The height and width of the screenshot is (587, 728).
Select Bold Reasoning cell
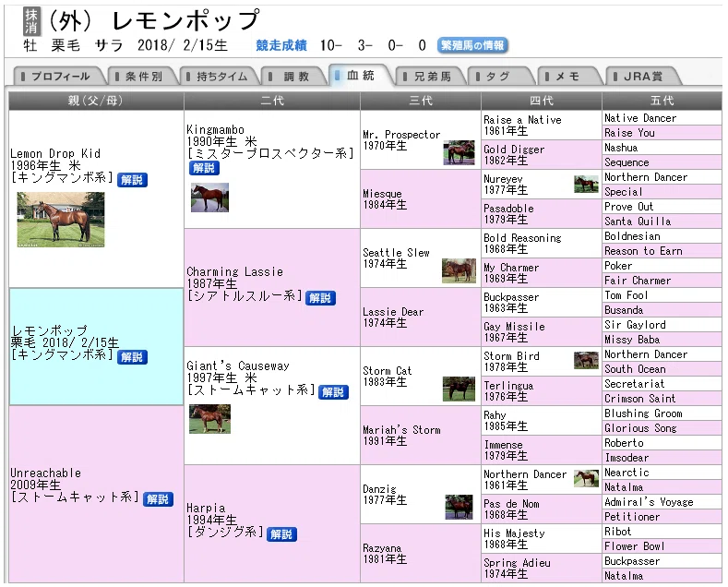point(542,244)
